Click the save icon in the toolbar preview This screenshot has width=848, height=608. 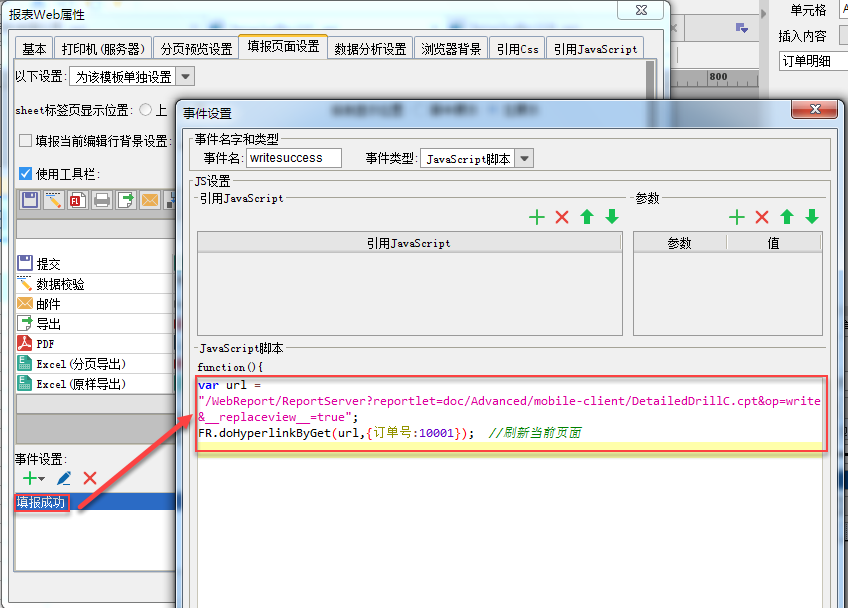click(30, 200)
